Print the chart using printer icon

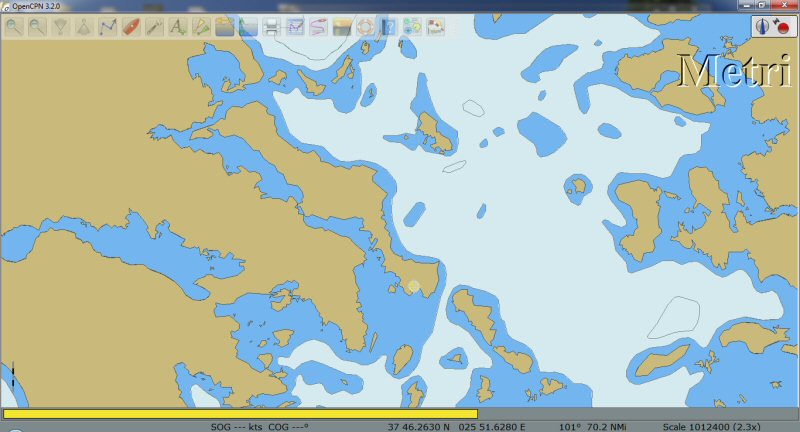[271, 27]
